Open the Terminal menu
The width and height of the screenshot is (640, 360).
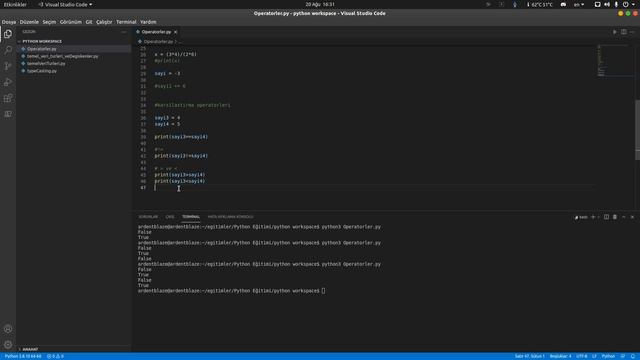[126, 22]
